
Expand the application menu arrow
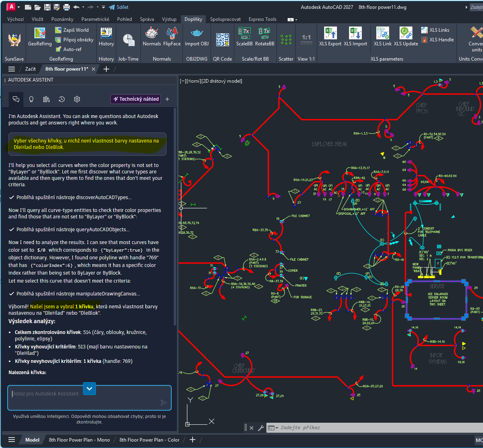coord(19,7)
